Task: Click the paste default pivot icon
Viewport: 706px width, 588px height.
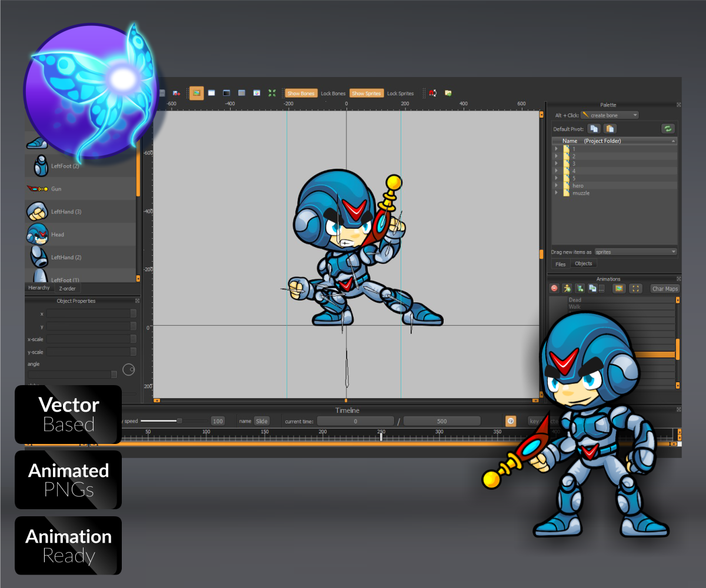Action: point(610,128)
